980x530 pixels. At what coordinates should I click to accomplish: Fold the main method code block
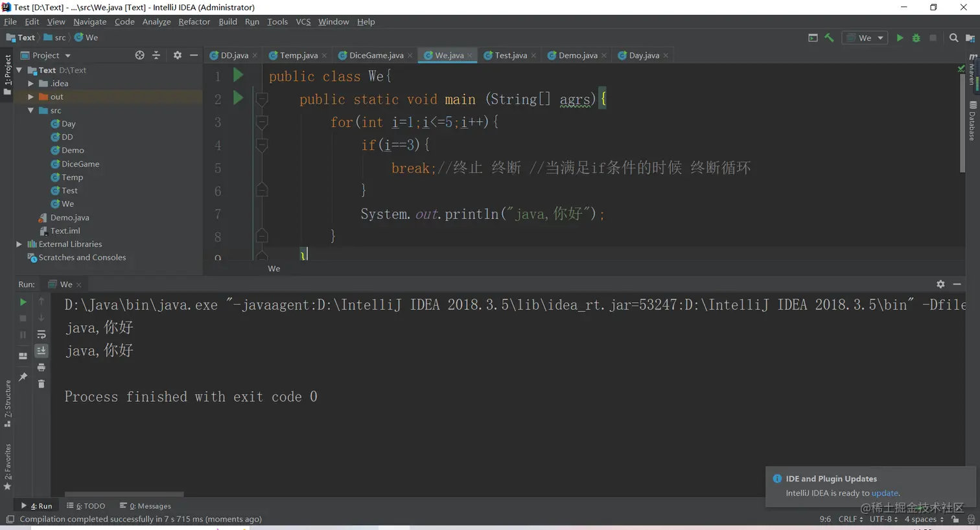pyautogui.click(x=262, y=99)
